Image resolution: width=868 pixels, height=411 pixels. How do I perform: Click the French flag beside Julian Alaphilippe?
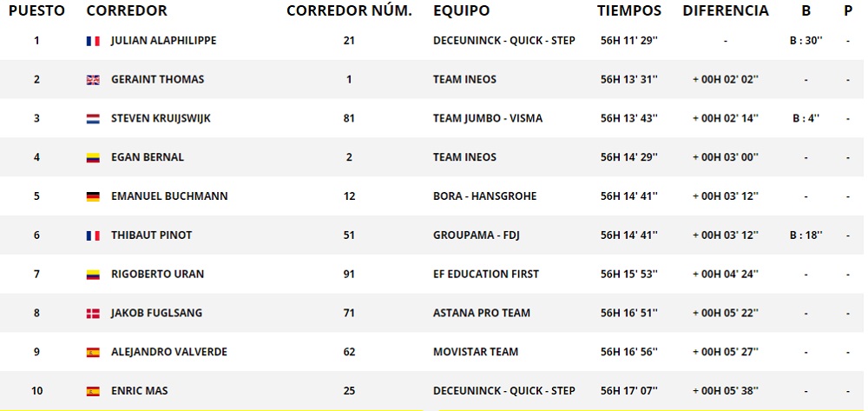(93, 41)
